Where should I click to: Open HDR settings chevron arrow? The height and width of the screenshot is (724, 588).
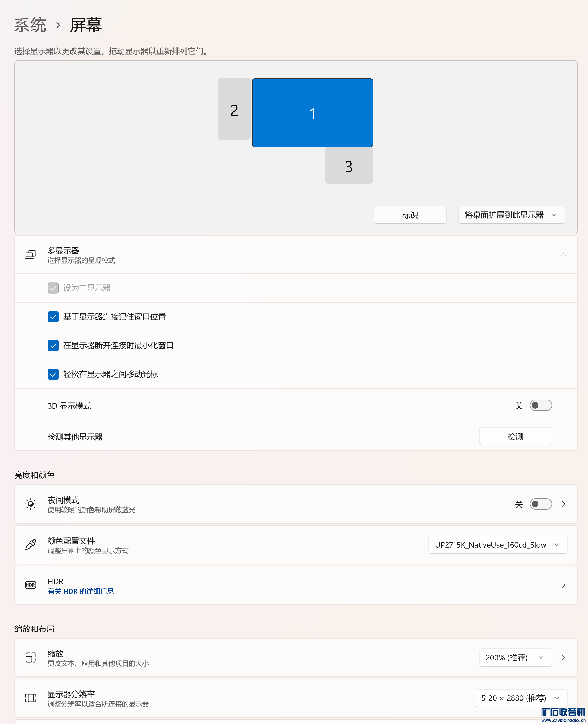click(x=563, y=585)
